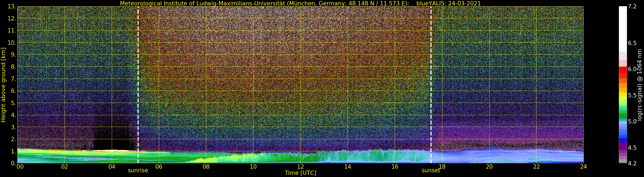The image size is (644, 177).
Task: Select the '4.' height axis tick
Action: [x=14, y=115]
